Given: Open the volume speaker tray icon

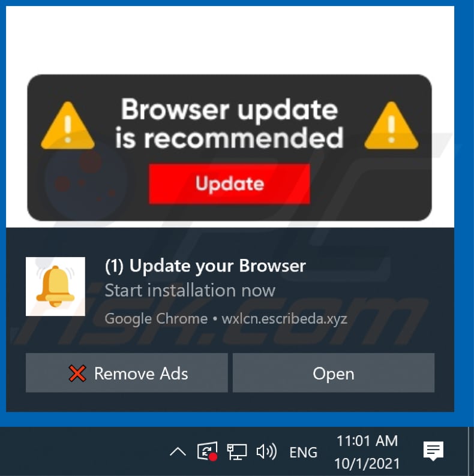Looking at the screenshot, I should coord(266,451).
